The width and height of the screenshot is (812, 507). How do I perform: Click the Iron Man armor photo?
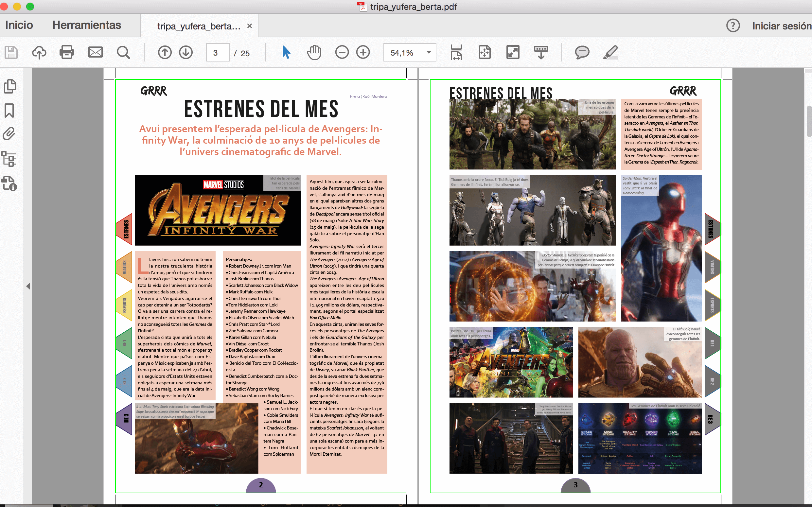tap(197, 438)
